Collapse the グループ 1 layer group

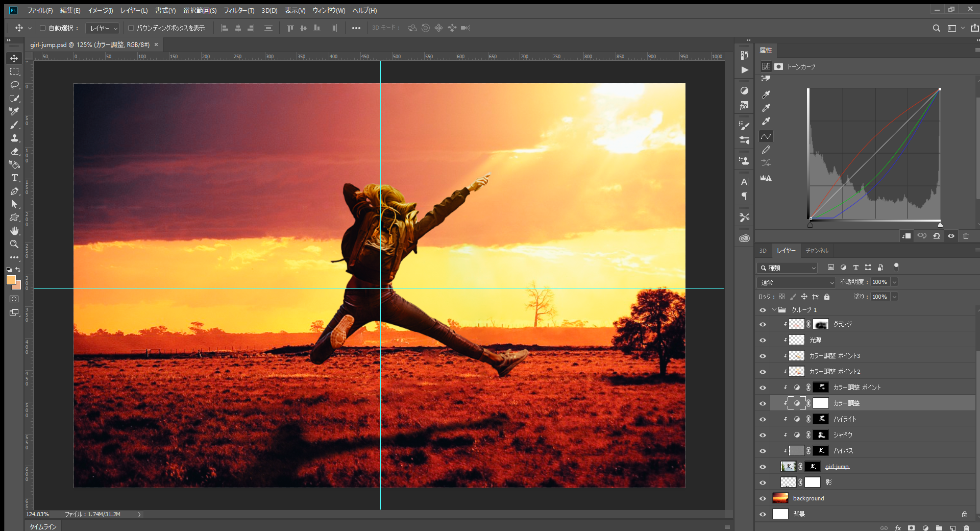pyautogui.click(x=774, y=310)
